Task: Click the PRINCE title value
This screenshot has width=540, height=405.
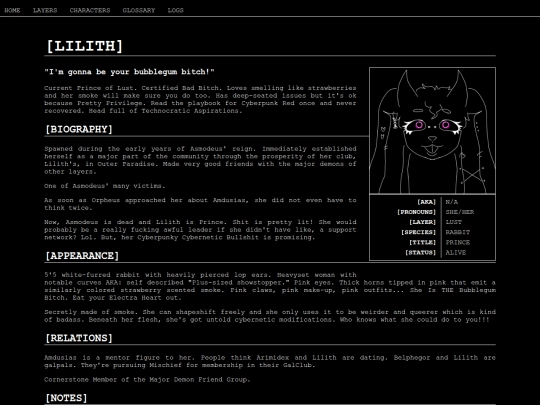Action: [x=458, y=242]
